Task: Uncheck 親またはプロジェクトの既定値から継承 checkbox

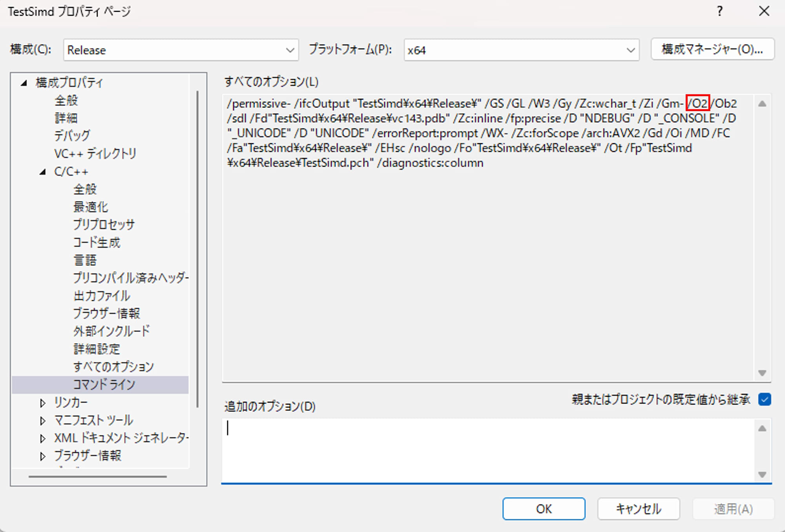Action: click(764, 399)
